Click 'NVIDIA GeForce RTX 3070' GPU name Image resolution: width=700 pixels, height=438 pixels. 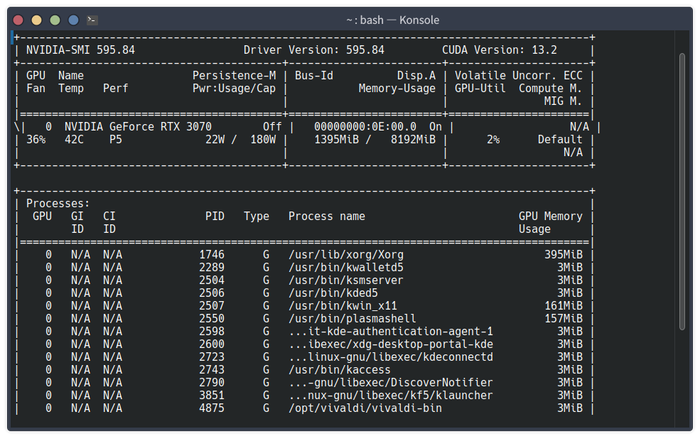click(x=138, y=127)
